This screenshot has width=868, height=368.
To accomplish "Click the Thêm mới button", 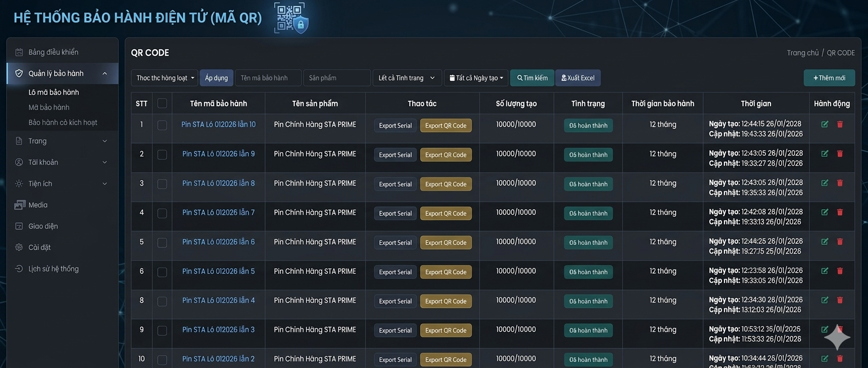I will [x=829, y=78].
